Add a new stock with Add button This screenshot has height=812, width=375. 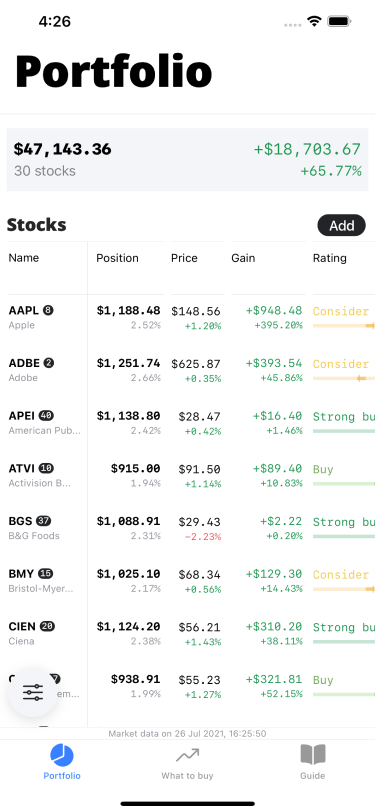pos(341,225)
